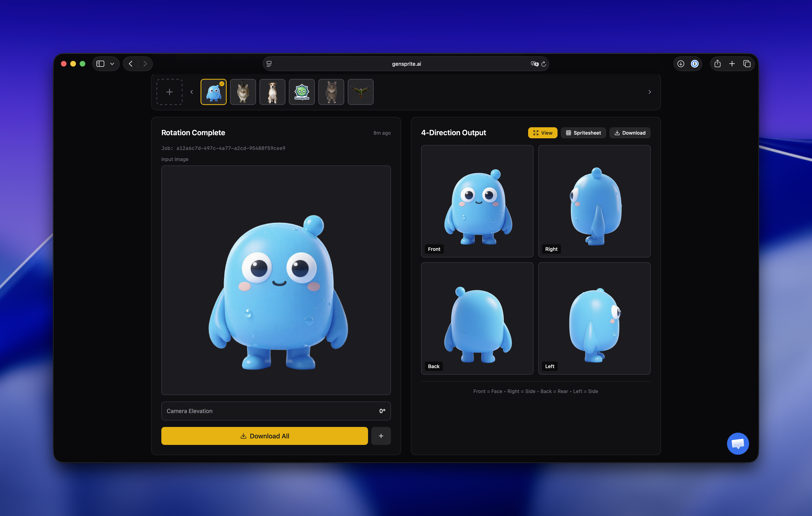Click the downloads arrow icon in the toolbar
Viewport: 812px width, 516px height.
[x=680, y=63]
